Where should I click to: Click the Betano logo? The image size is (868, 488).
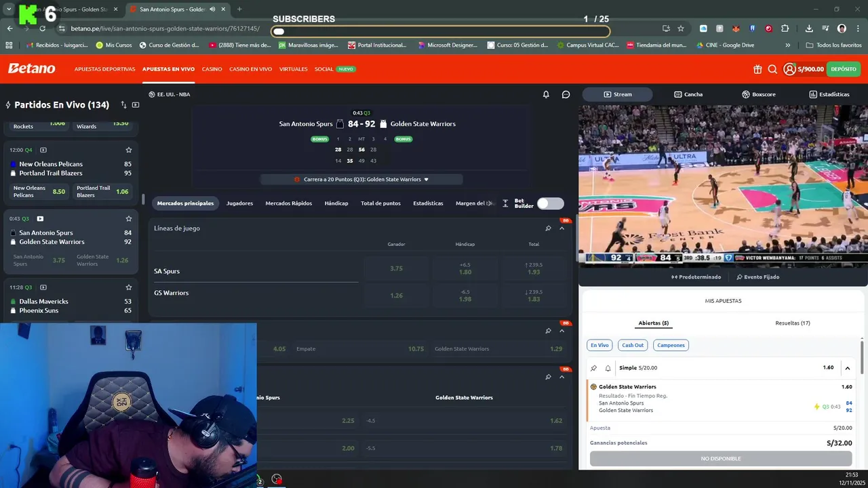click(31, 68)
